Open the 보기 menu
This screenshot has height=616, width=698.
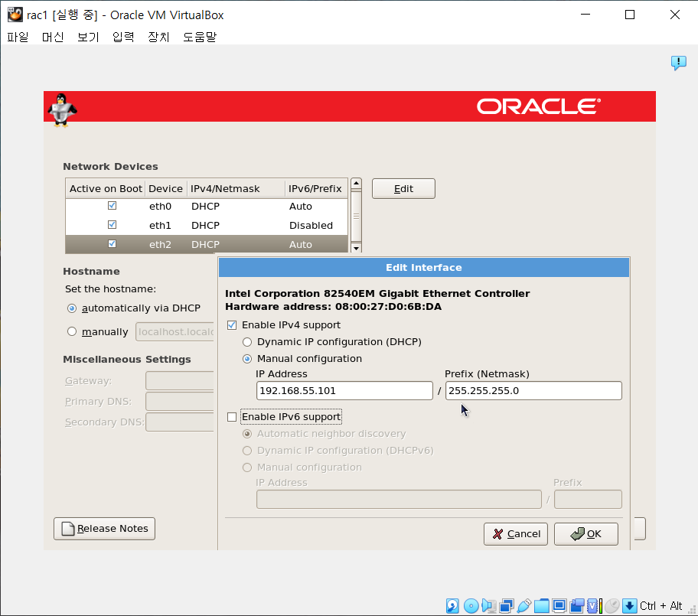pos(88,37)
